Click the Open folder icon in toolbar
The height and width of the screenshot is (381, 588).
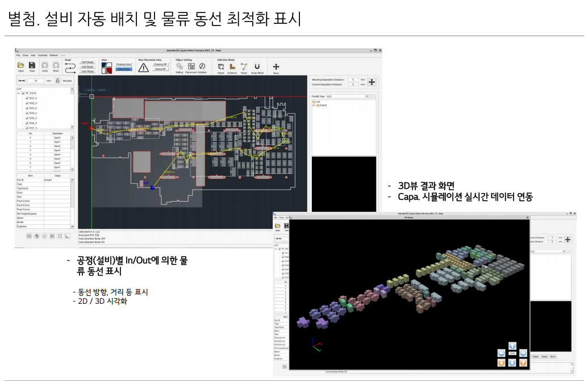[21, 65]
